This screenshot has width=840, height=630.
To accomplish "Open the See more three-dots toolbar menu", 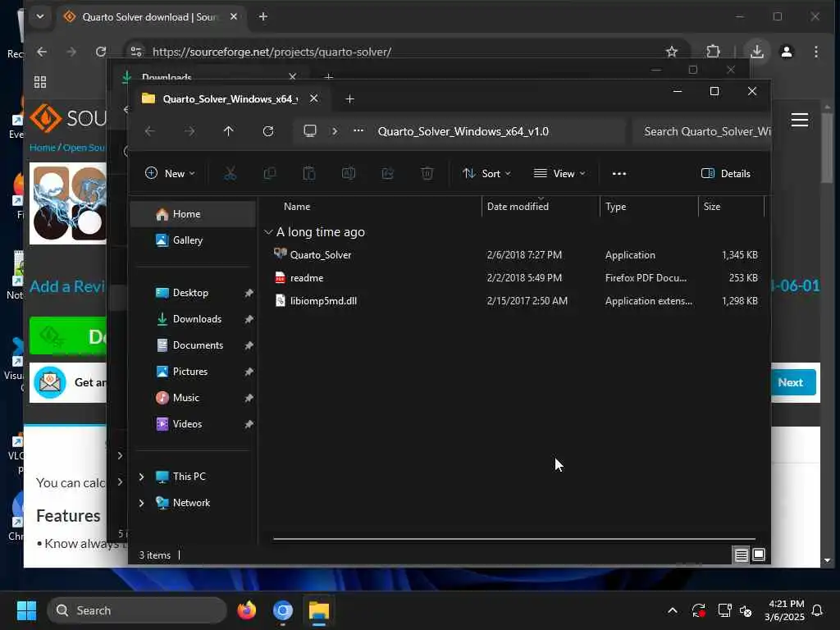I will [x=619, y=174].
